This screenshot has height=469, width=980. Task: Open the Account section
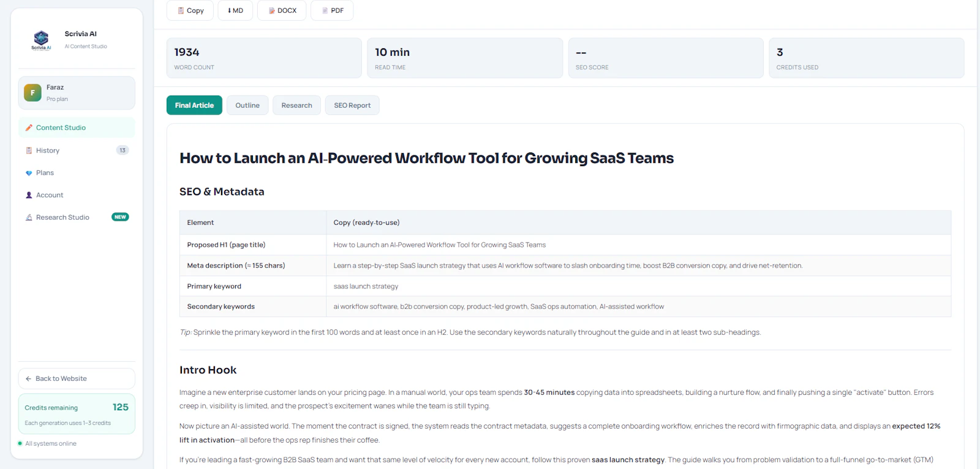tap(77, 195)
